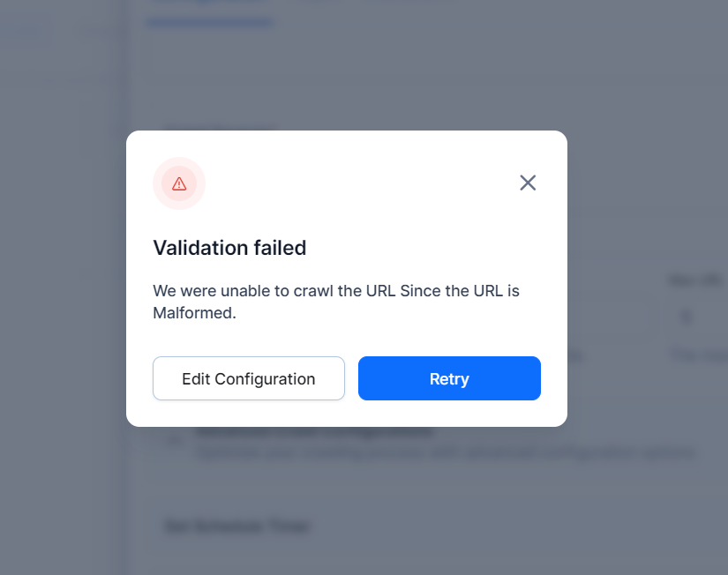Viewport: 728px width, 575px height.
Task: Select the blurred underlined tab at top
Action: (209, 11)
